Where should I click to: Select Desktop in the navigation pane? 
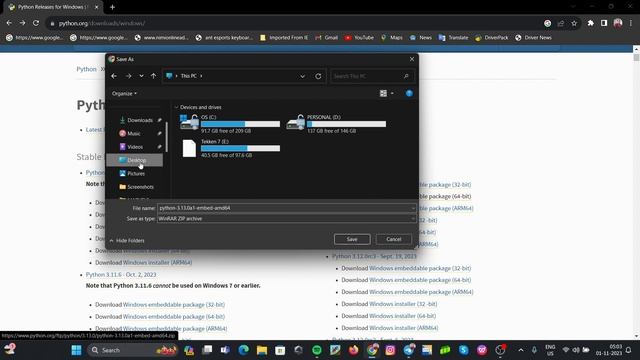coord(135,160)
